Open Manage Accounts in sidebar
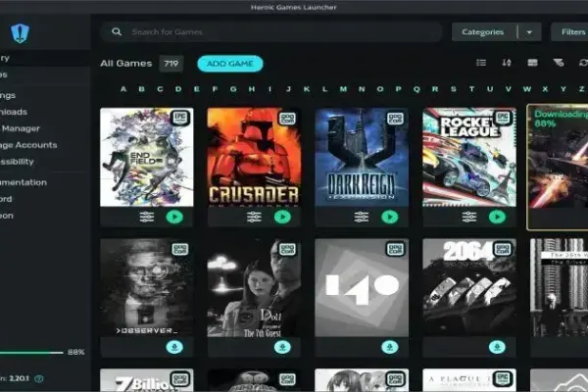588x392 pixels. 45,145
